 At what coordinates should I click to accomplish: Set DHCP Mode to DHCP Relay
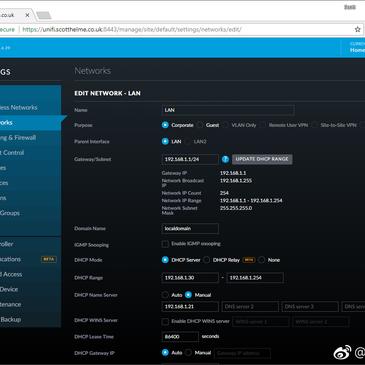[207, 260]
